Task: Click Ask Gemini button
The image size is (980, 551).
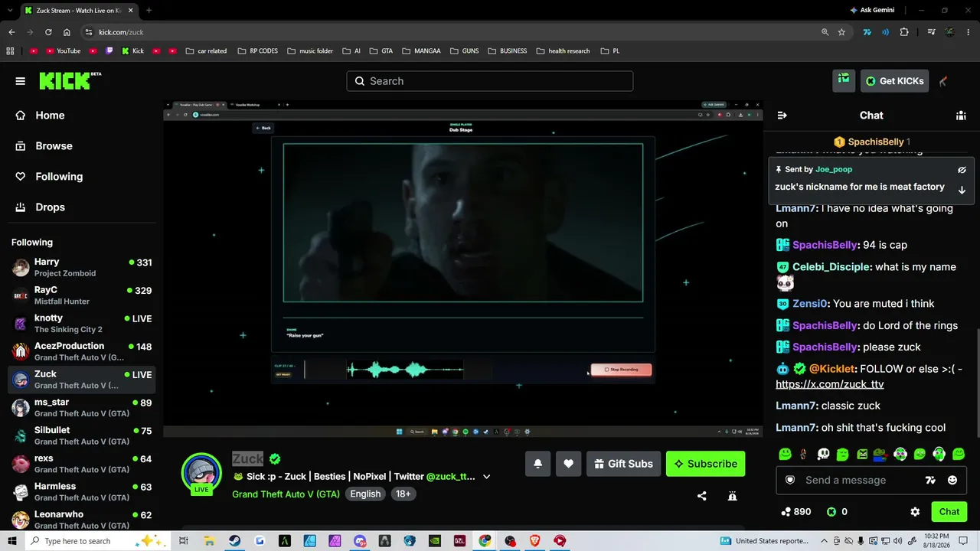Action: 872,10
